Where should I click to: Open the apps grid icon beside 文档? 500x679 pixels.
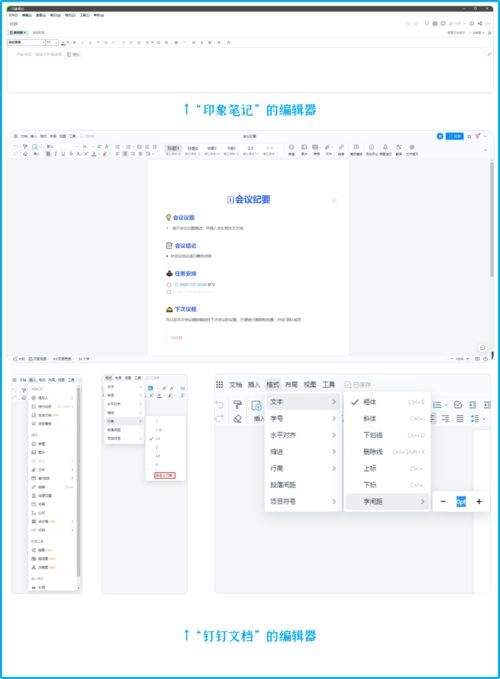219,385
